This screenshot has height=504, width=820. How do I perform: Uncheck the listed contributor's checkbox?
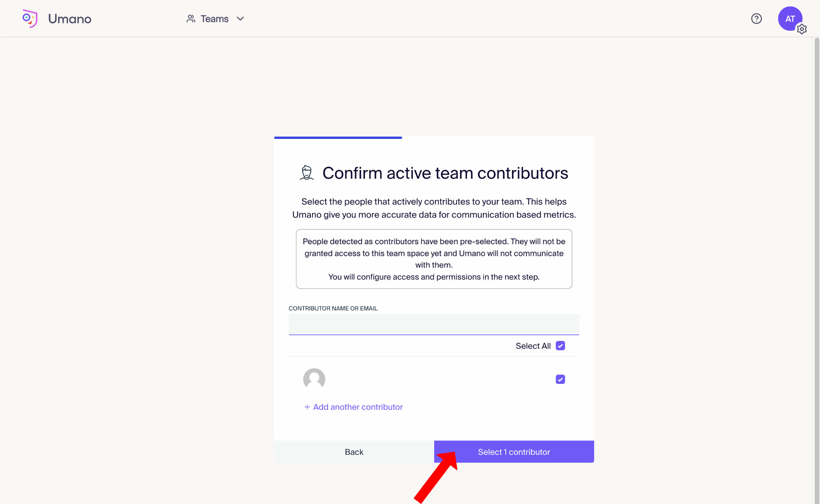560,379
